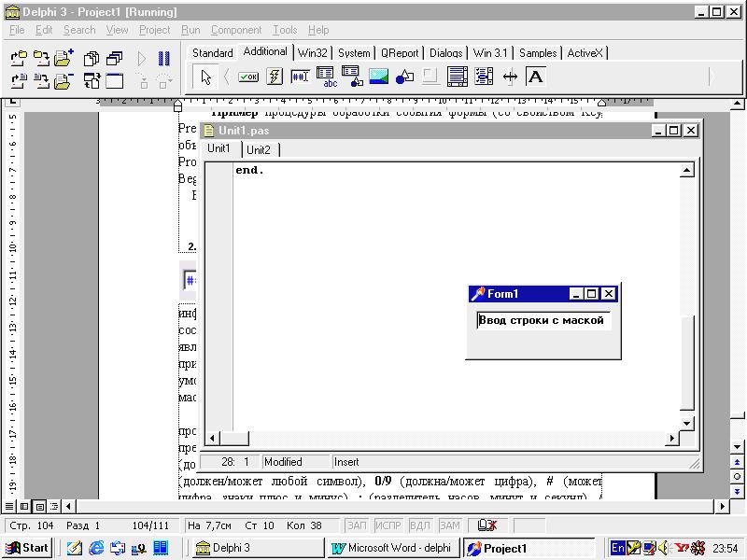The width and height of the screenshot is (747, 560).
Task: Select the DrawGrid component icon
Action: pyautogui.click(x=353, y=77)
